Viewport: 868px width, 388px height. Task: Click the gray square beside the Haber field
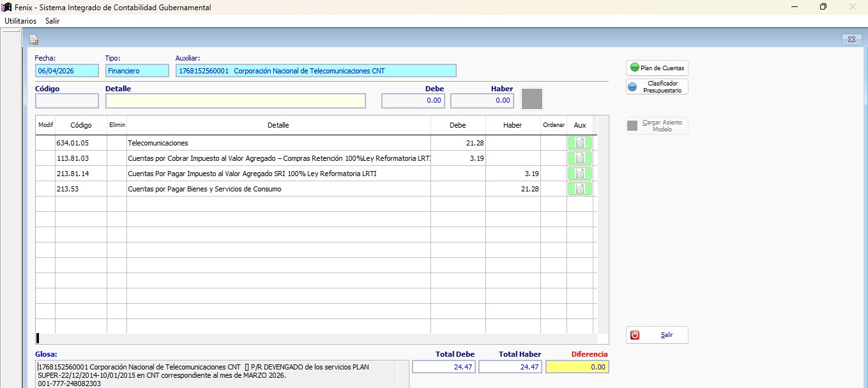pyautogui.click(x=532, y=99)
